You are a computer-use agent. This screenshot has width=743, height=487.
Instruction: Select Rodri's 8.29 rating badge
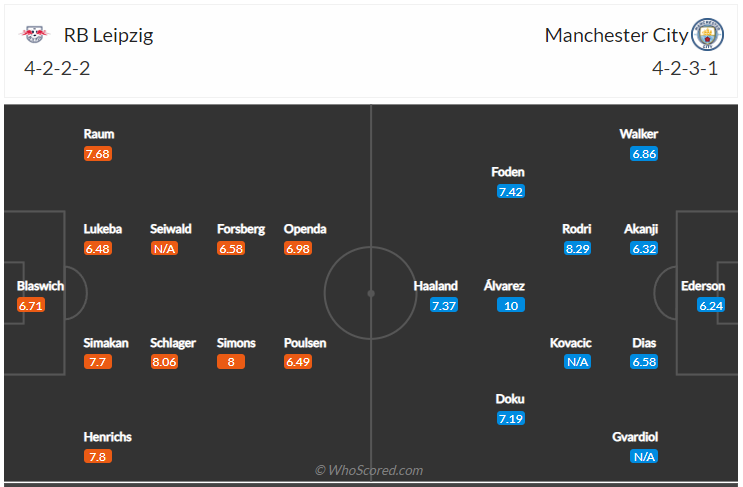577,249
